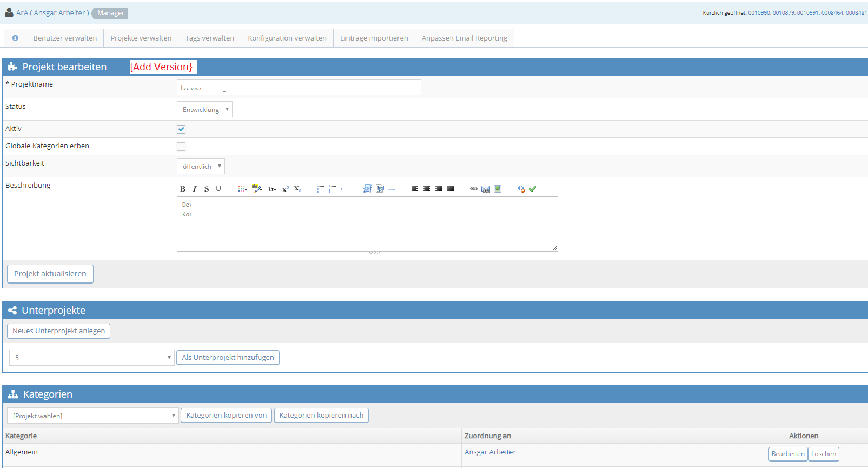868x468 pixels.
Task: Insert a hyperlink using the link icon
Action: pos(474,189)
